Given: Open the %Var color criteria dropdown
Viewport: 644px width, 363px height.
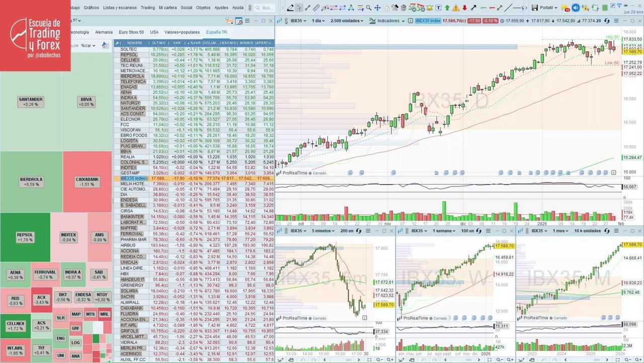Looking at the screenshot, I should 88,45.
